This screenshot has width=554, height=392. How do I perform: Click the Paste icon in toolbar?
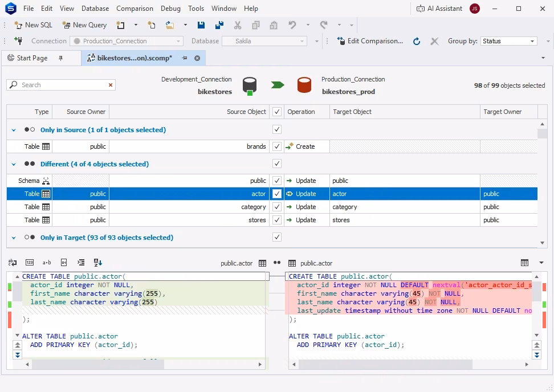tap(274, 25)
